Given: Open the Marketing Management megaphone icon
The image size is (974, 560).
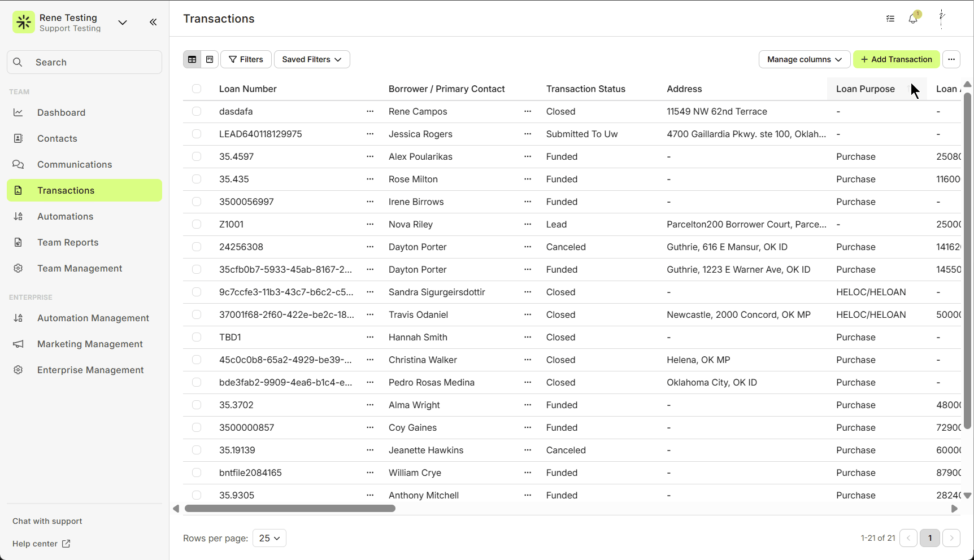Looking at the screenshot, I should pyautogui.click(x=18, y=344).
